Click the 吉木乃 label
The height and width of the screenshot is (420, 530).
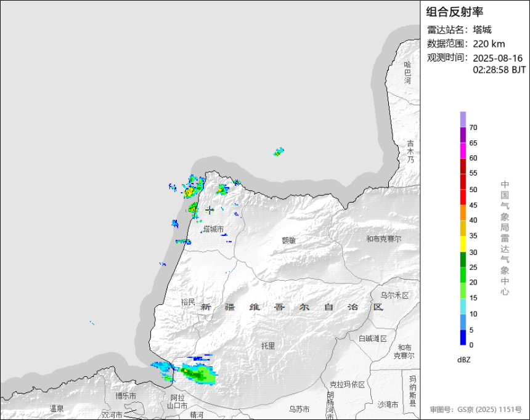410,151
